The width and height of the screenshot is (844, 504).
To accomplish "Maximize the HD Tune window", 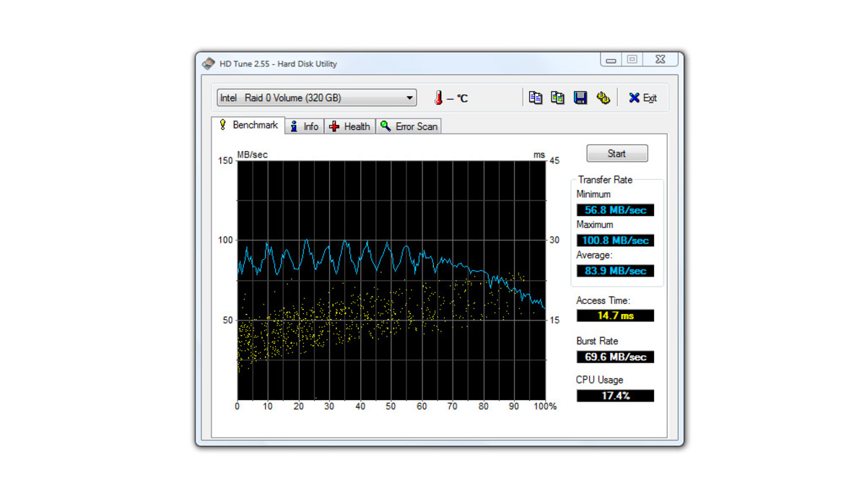I will (x=632, y=60).
